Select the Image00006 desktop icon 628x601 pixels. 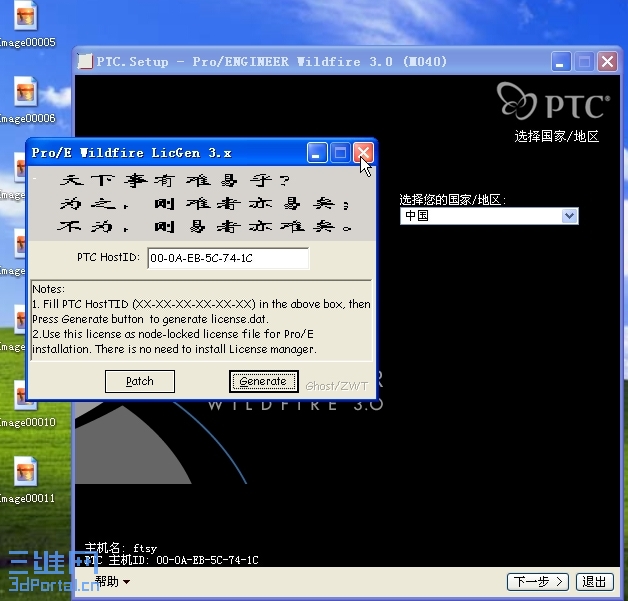(26, 100)
